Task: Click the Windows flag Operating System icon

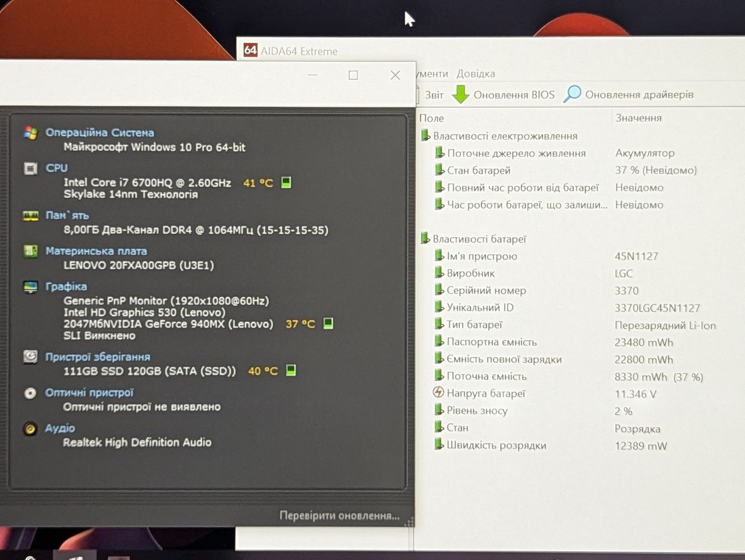Action: point(30,133)
